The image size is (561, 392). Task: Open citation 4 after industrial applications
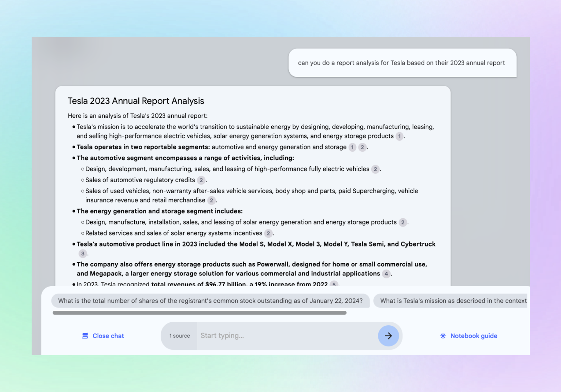click(386, 274)
